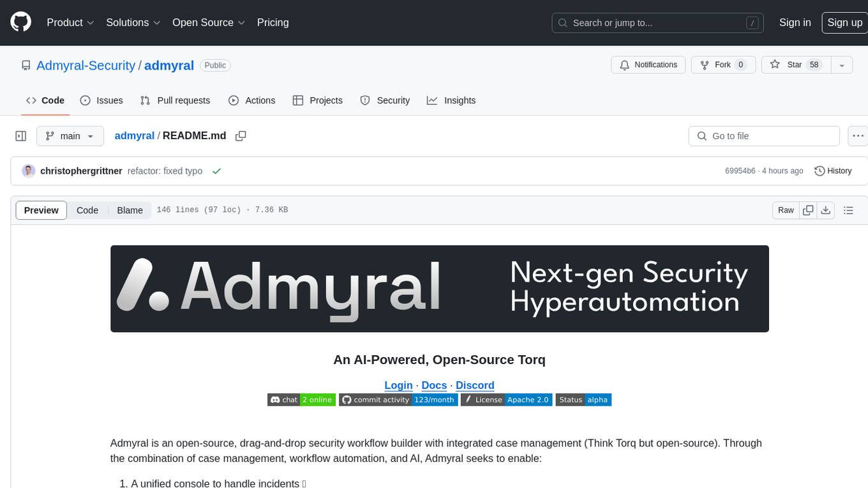868x488 pixels.
Task: Open the Raw file view
Action: 786,210
